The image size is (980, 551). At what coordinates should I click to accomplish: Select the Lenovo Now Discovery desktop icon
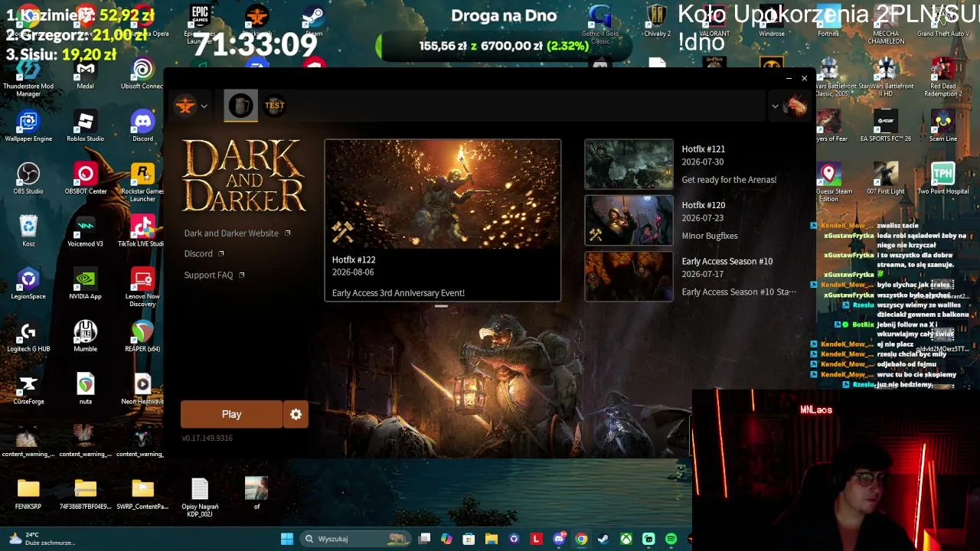(142, 287)
